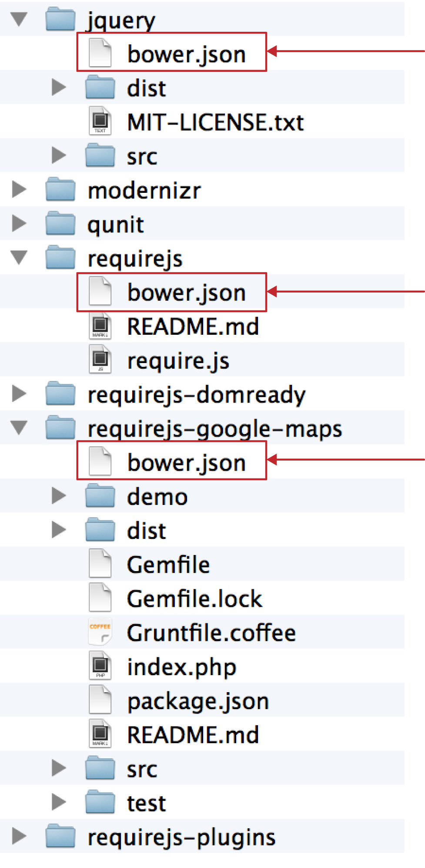This screenshot has width=425, height=868.
Task: Collapse the requirejs-google-maps folder triangle
Action: click(19, 427)
